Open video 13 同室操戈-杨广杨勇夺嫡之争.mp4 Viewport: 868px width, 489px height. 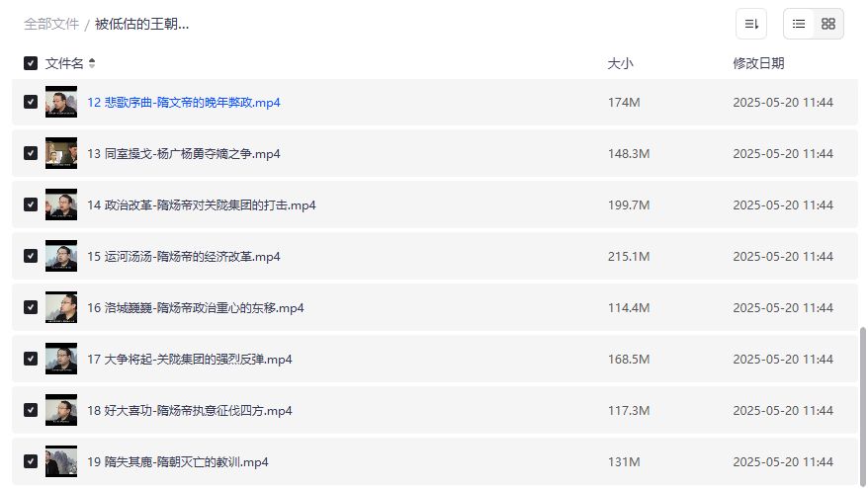[183, 154]
